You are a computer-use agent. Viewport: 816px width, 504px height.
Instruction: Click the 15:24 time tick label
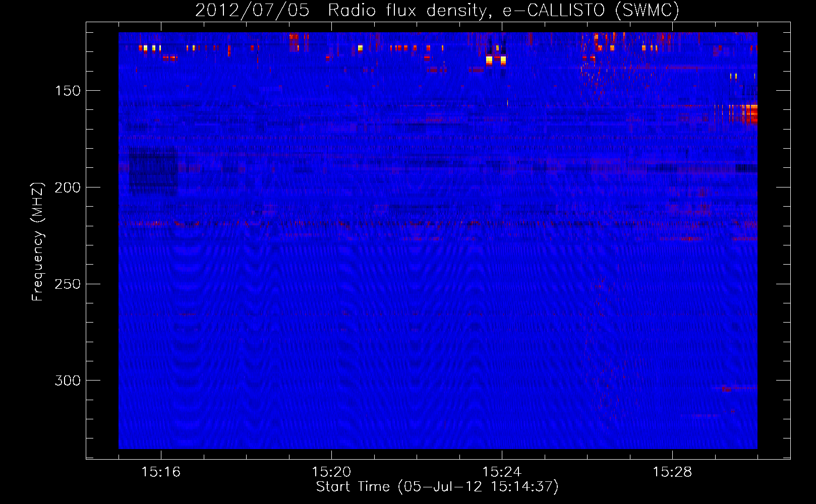point(502,472)
